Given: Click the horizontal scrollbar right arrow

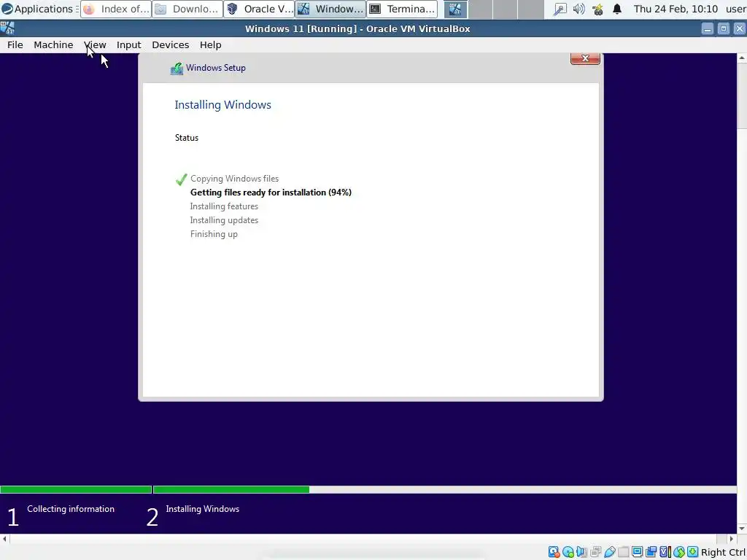Looking at the screenshot, I should pyautogui.click(x=732, y=539).
